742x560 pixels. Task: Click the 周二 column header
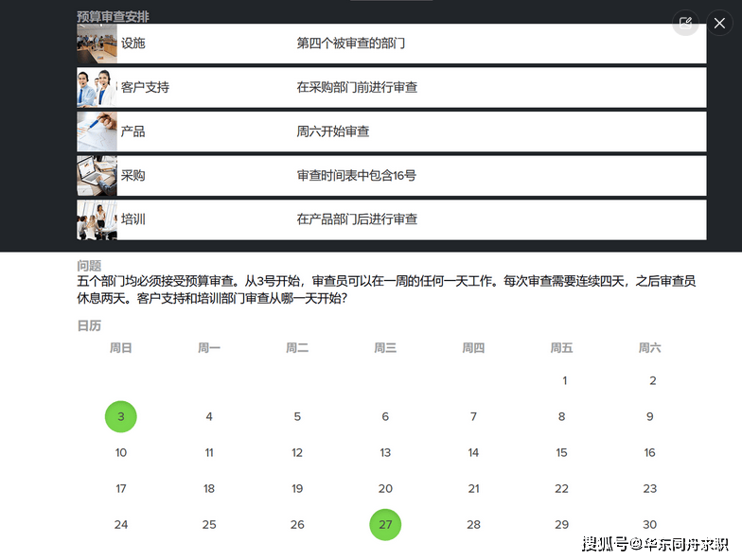297,348
